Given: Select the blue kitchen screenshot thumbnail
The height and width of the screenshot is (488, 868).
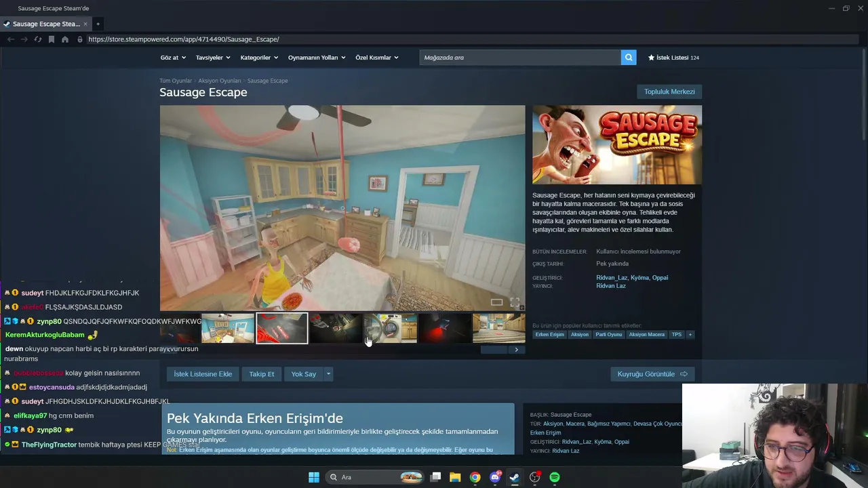Looking at the screenshot, I should [x=228, y=329].
